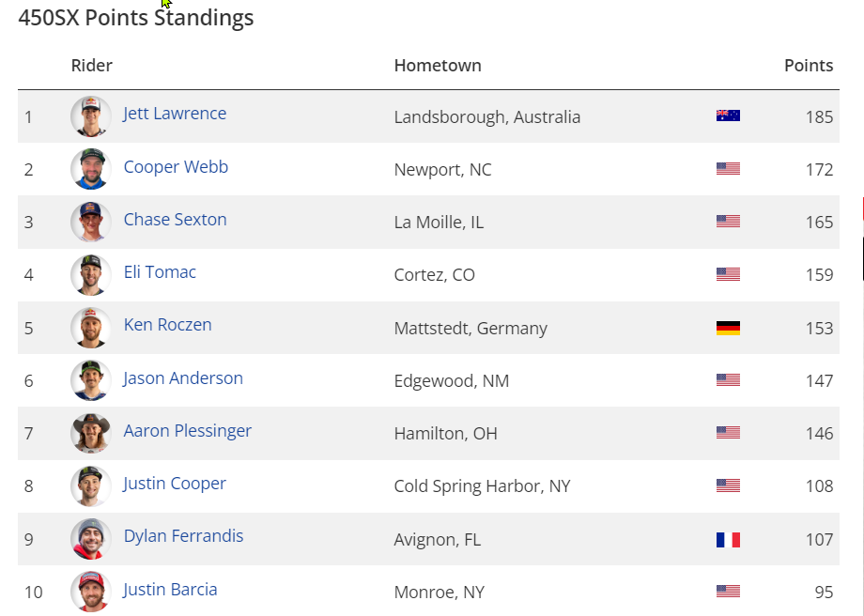This screenshot has width=864, height=616.
Task: Click Dylan Ferrandis's profile picture
Action: point(91,539)
